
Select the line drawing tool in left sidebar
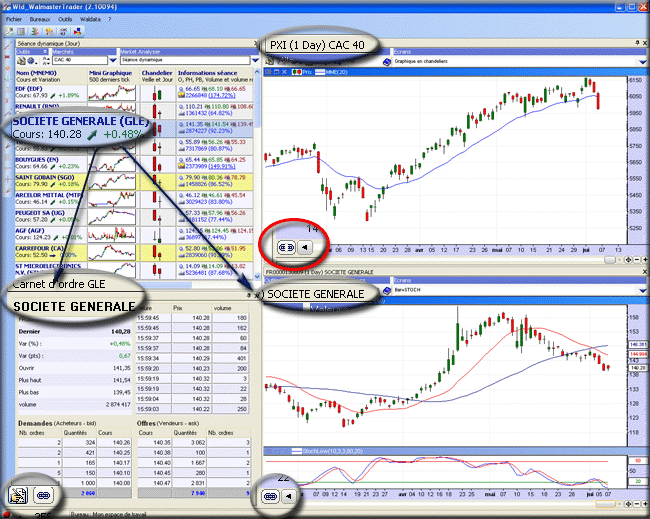point(7,46)
